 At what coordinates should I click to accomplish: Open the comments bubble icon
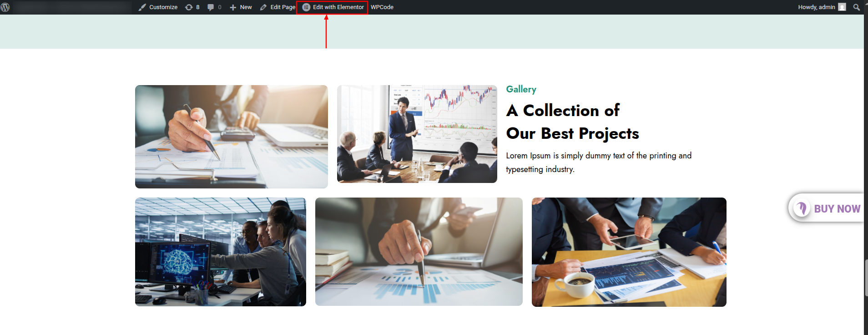(x=211, y=7)
